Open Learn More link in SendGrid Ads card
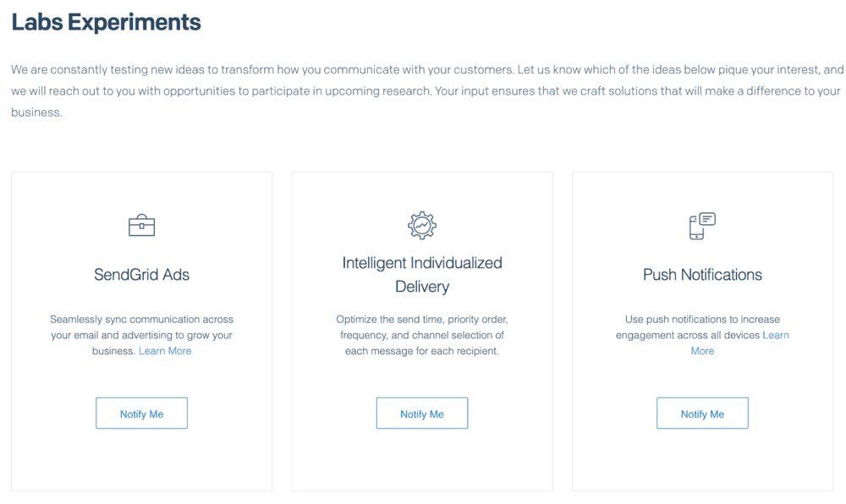 (x=165, y=350)
